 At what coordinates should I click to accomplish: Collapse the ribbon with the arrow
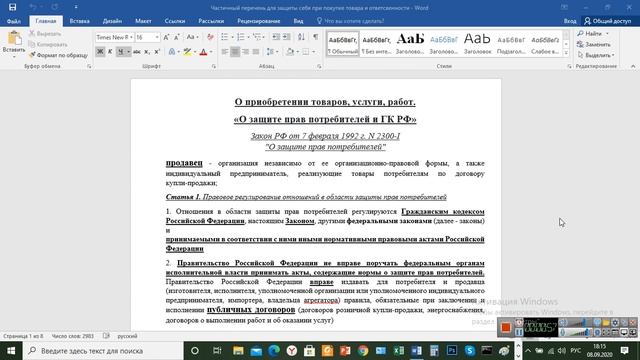click(x=633, y=66)
